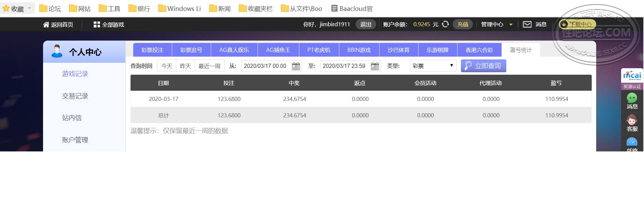
Task: Click the 立即查询 search button
Action: pos(483,66)
